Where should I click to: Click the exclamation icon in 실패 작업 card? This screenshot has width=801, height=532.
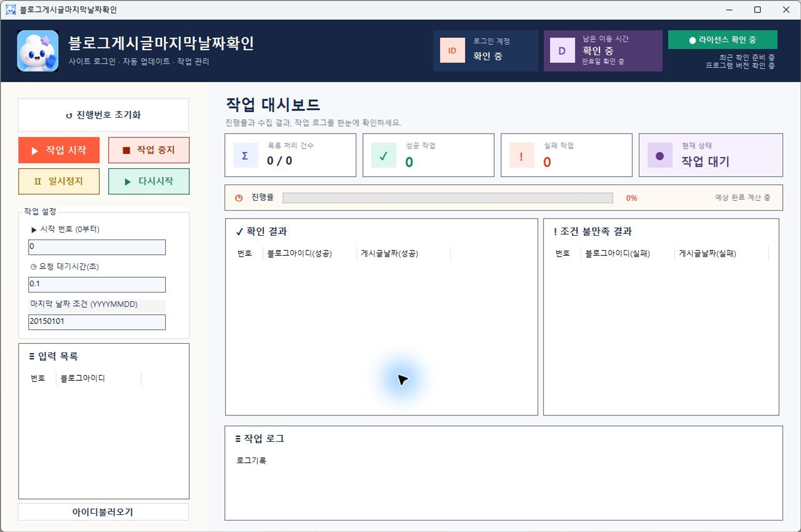click(x=522, y=155)
